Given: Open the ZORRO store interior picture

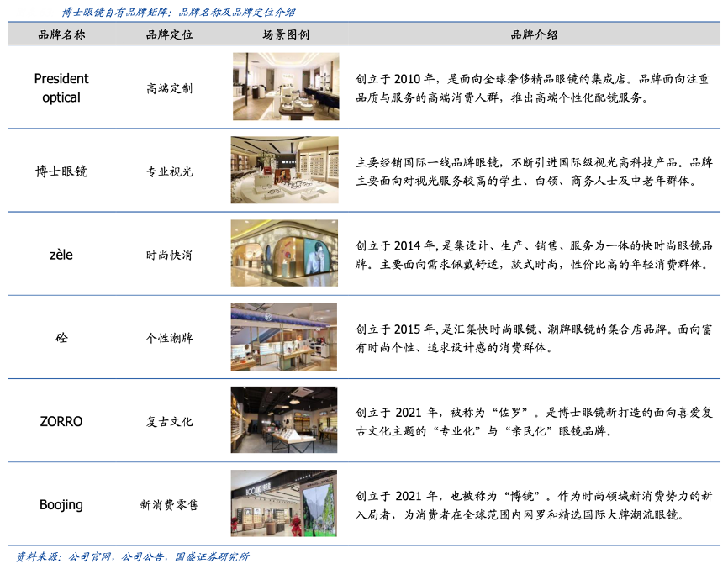Looking at the screenshot, I should pos(285,420).
